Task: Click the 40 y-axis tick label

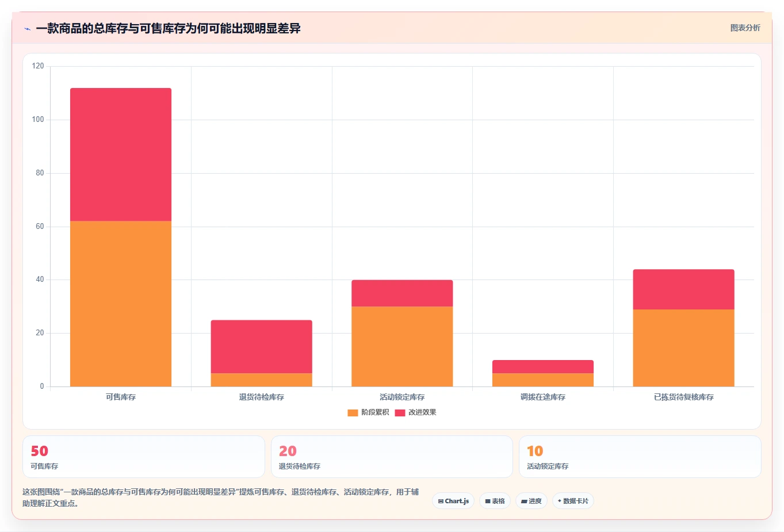Action: 40,280
